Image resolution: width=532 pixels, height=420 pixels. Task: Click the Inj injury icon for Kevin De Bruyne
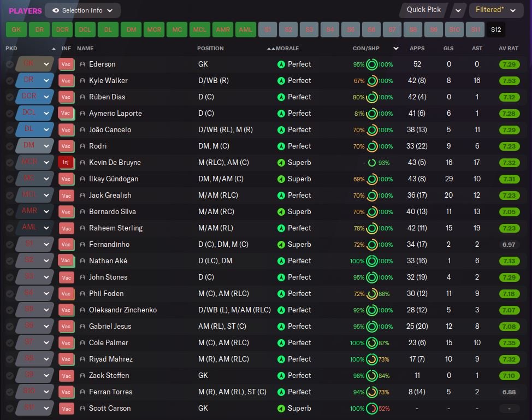click(x=66, y=163)
